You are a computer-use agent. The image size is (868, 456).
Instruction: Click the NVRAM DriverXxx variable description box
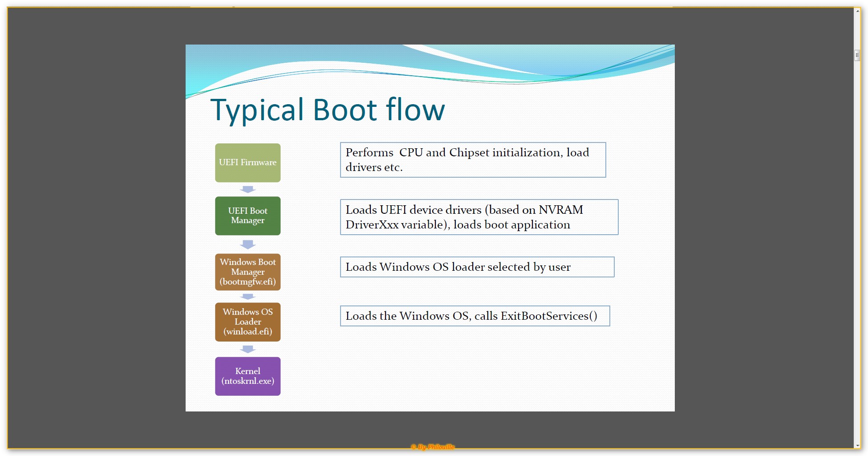click(479, 217)
